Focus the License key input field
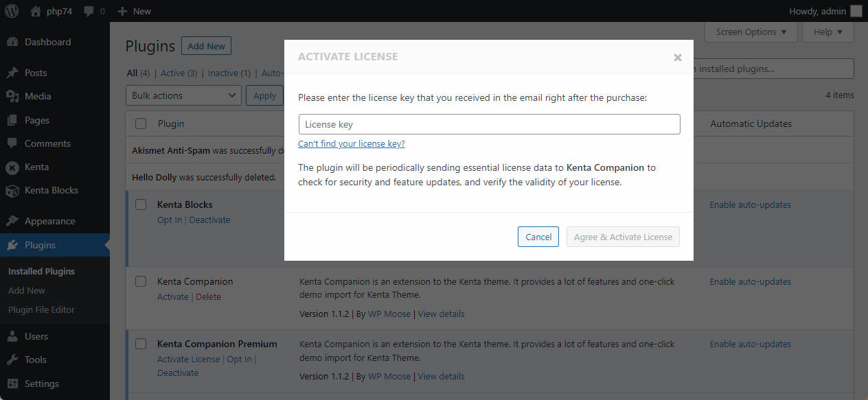868x400 pixels. pos(489,124)
